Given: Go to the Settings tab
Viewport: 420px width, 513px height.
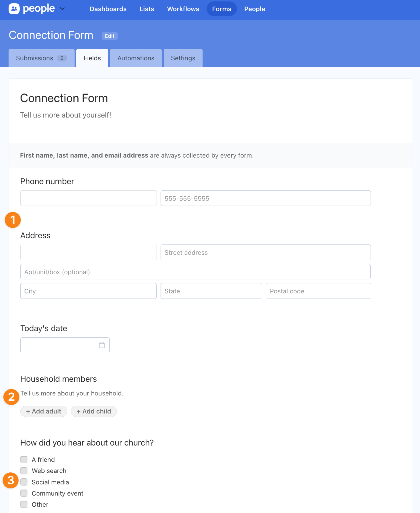Looking at the screenshot, I should [x=183, y=58].
